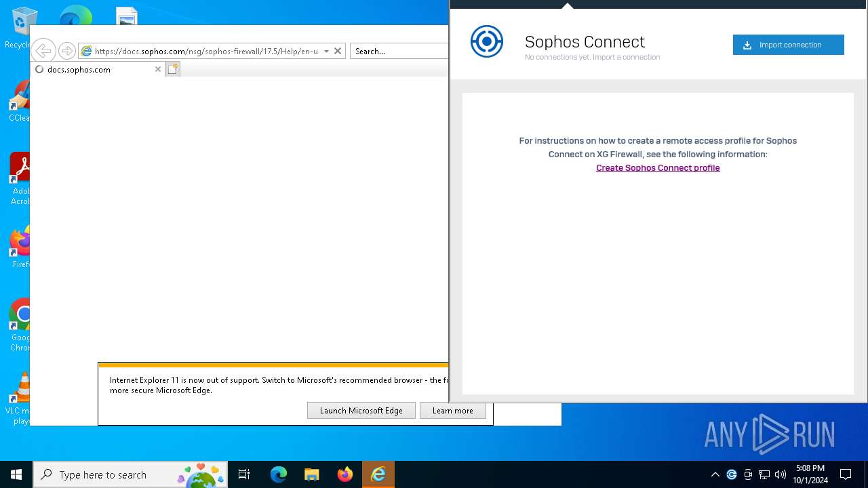Open Task View in taskbar
The width and height of the screenshot is (868, 488).
(244, 474)
